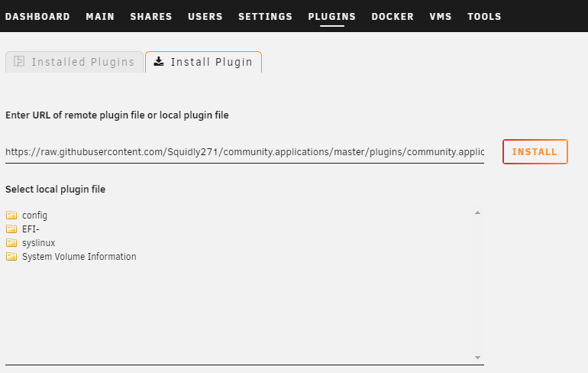
Task: Focus the plugin URL input field
Action: [x=244, y=152]
